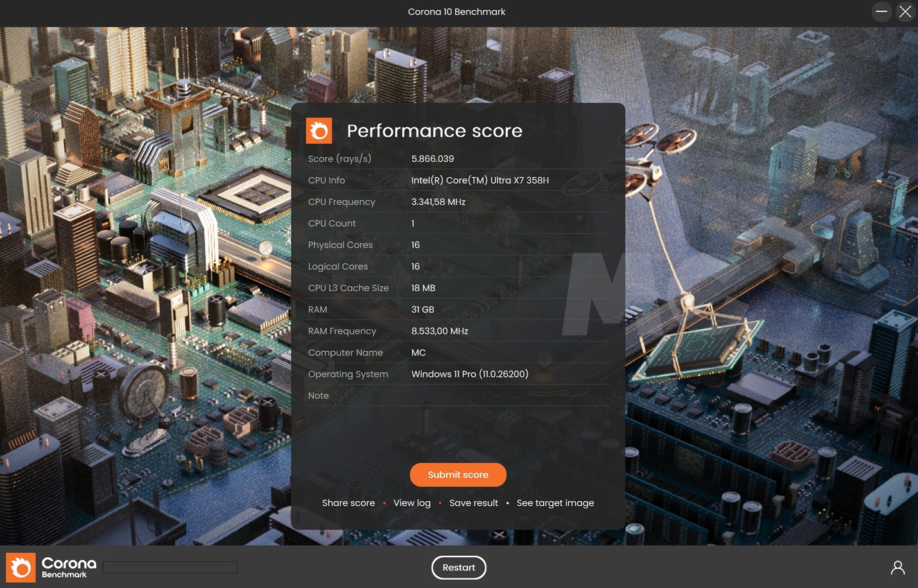Click the Performance score heading

(435, 131)
